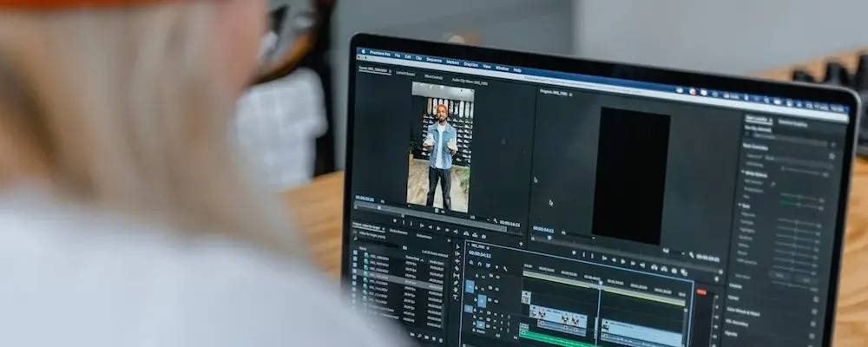Collapse White Balance section
This screenshot has width=868, height=347.
click(742, 173)
